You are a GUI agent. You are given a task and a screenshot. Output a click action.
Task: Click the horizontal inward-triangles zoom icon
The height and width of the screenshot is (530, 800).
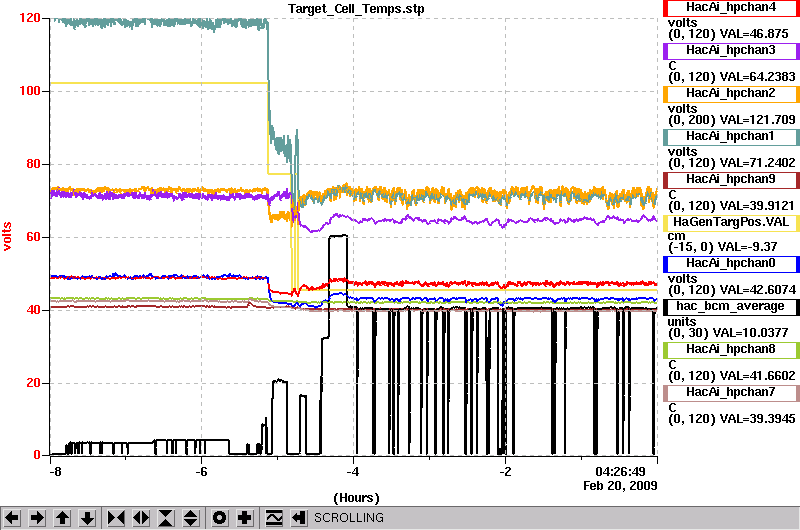coord(116,518)
